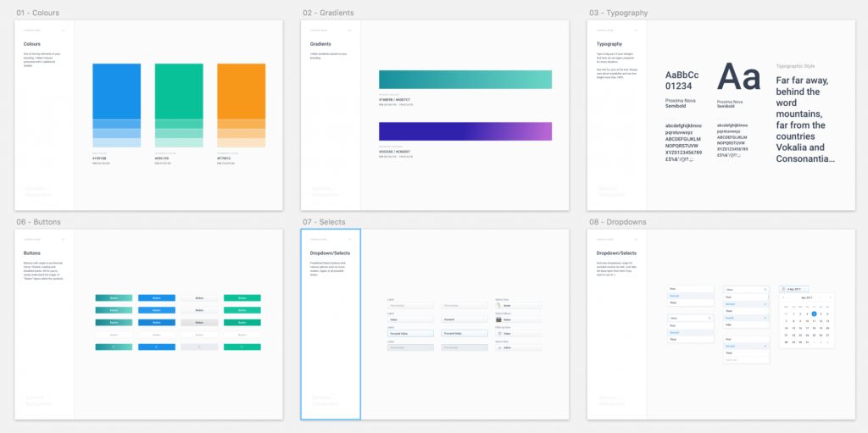Choose the 'Fifth' dropdown option
This screenshot has height=433, width=868.
coord(746,325)
